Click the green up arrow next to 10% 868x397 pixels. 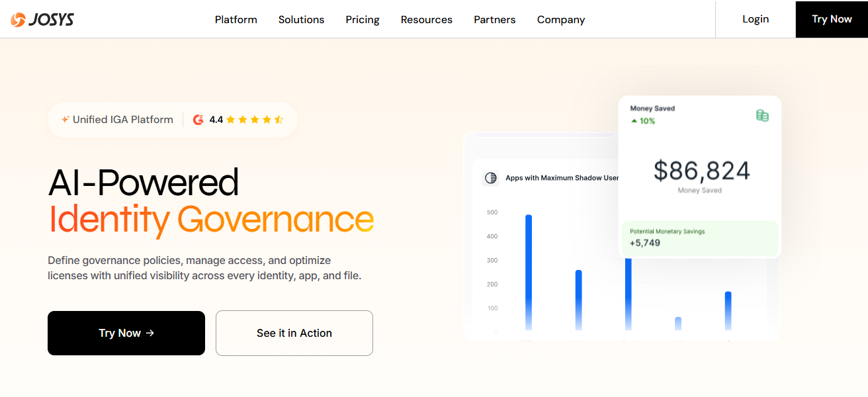(634, 121)
